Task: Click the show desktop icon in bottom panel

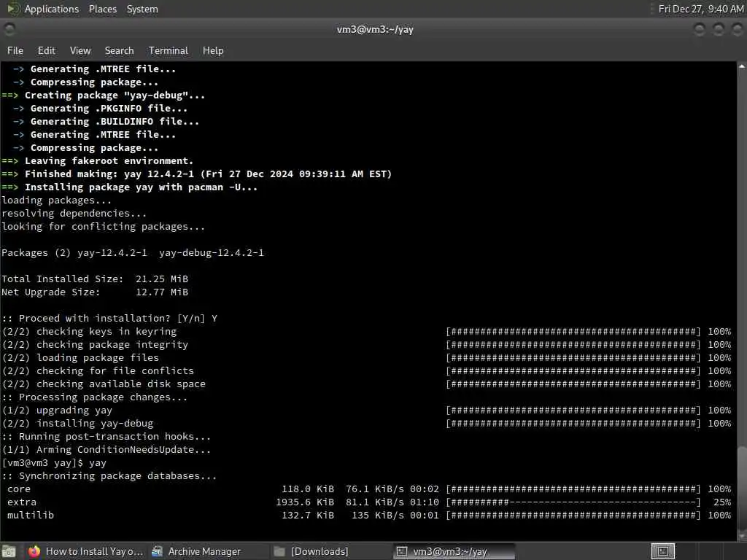Action: tap(9, 551)
